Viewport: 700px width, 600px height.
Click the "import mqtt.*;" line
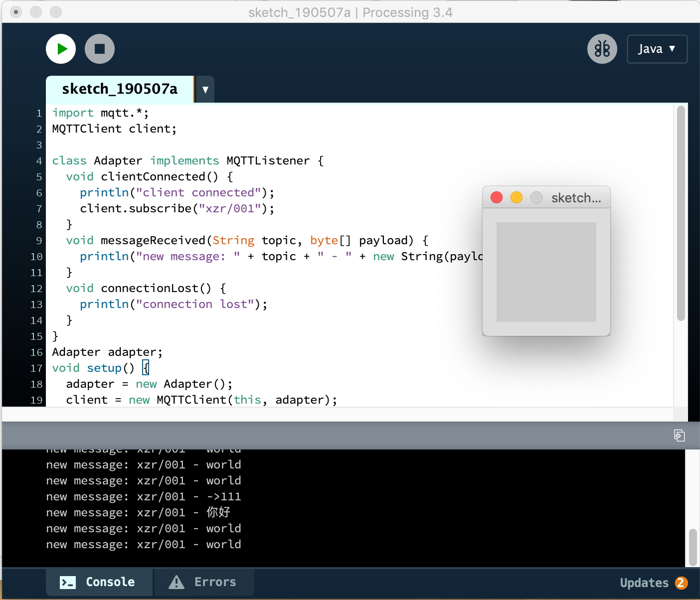click(x=100, y=113)
